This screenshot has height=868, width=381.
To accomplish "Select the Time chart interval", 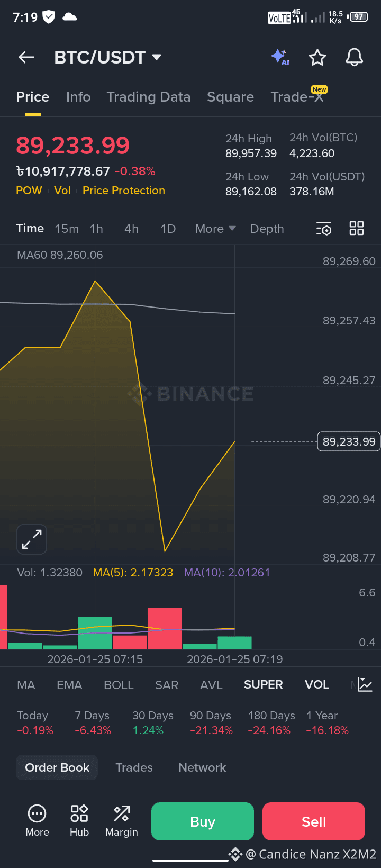I will [x=30, y=229].
